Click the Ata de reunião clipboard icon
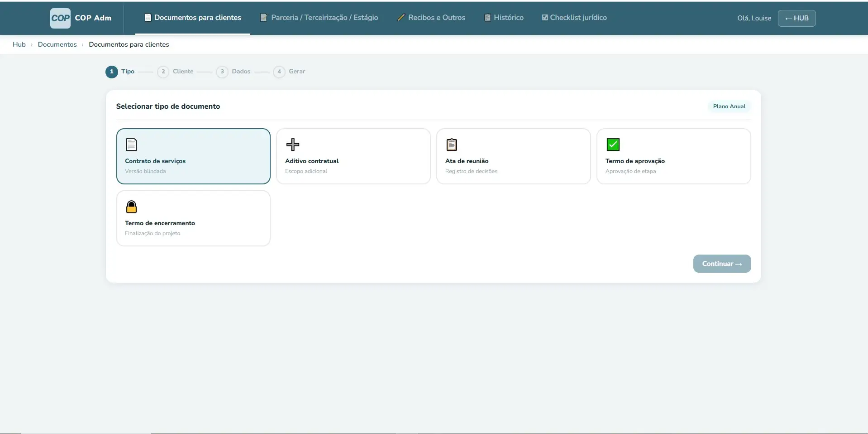868x434 pixels. coord(452,145)
